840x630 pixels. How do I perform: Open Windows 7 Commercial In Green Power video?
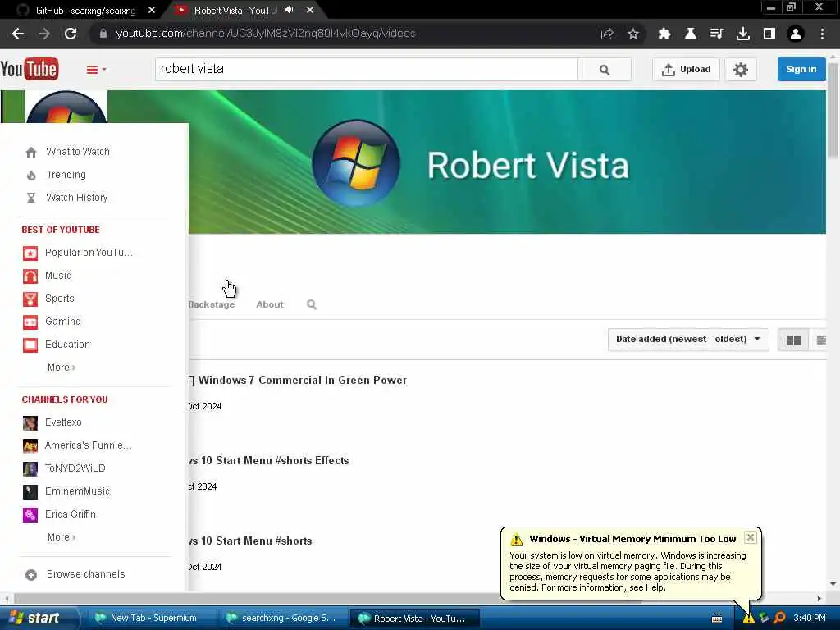pos(298,380)
